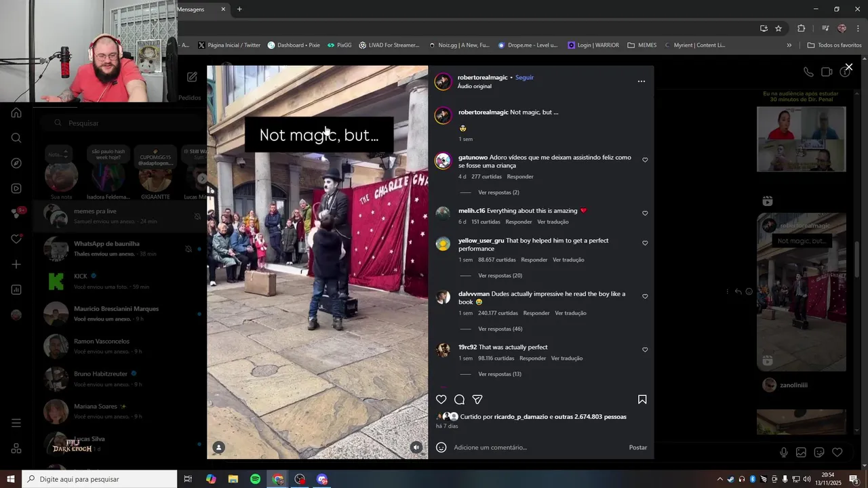
Task: Bookmark this page with the star icon
Action: (778, 28)
